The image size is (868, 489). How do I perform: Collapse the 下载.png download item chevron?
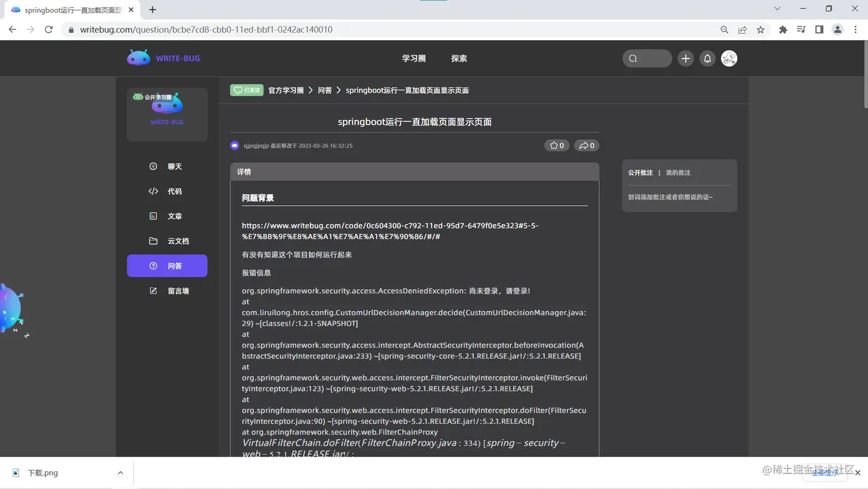click(120, 472)
